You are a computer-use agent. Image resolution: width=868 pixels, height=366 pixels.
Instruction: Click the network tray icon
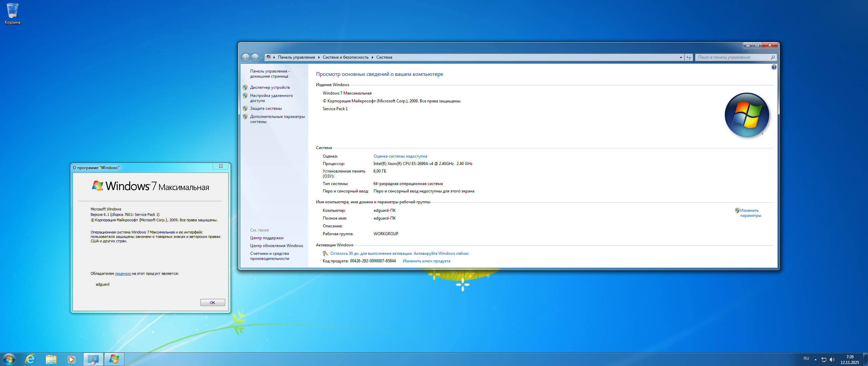pos(824,360)
